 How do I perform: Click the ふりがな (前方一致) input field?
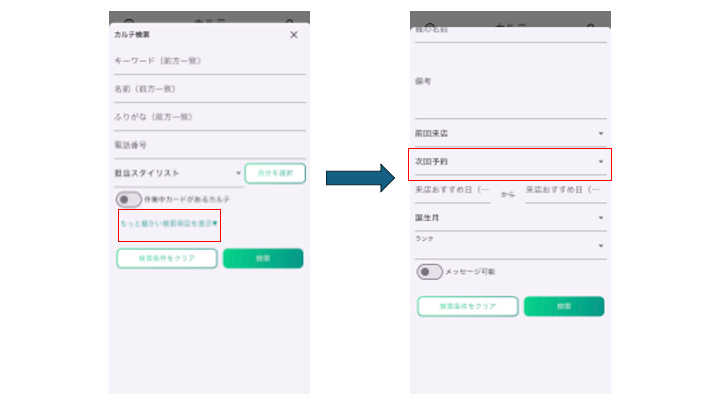[209, 117]
